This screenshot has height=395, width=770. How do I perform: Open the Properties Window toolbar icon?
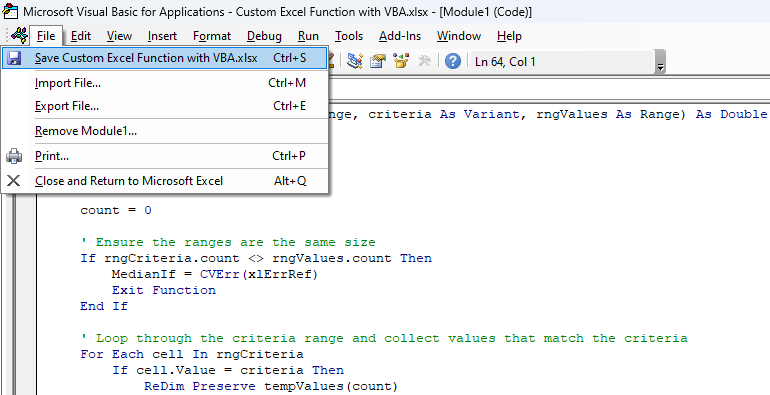pos(378,61)
